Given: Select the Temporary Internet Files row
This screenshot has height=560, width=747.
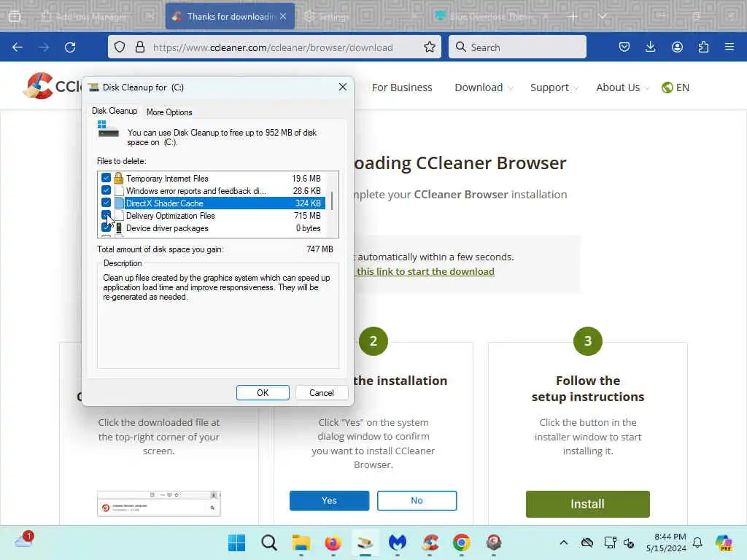Looking at the screenshot, I should pos(212,178).
